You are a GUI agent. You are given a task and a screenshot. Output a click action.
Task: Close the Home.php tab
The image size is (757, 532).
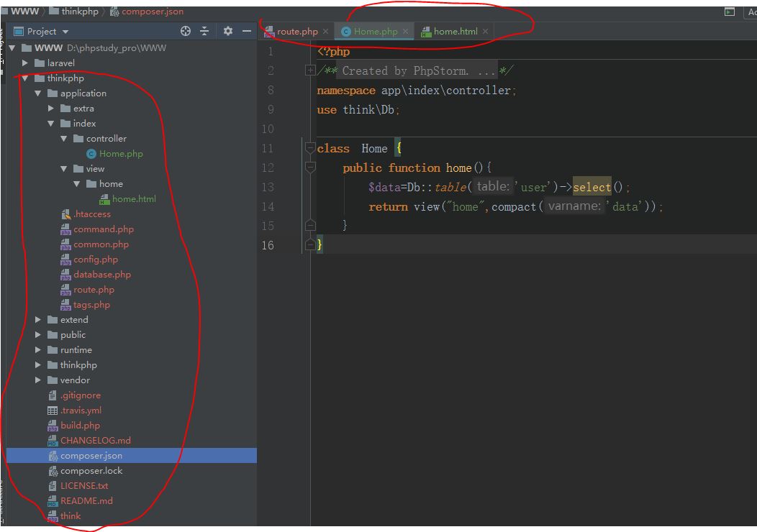point(406,32)
